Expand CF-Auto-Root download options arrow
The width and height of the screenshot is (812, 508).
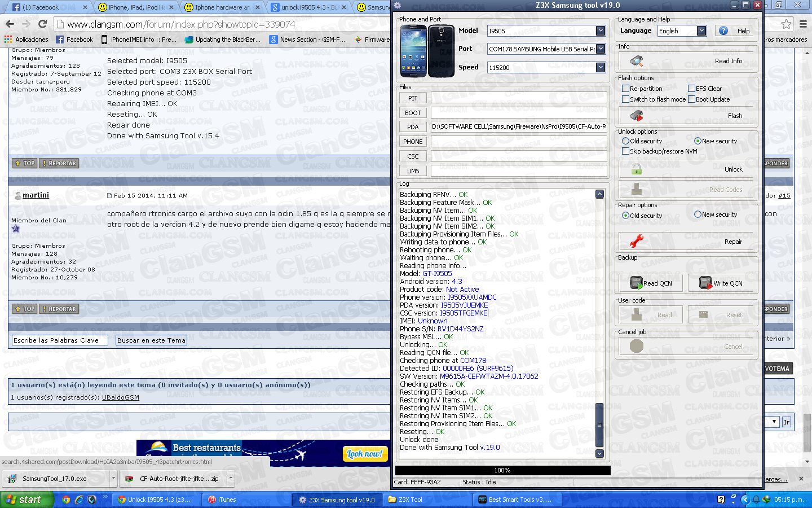tap(231, 479)
